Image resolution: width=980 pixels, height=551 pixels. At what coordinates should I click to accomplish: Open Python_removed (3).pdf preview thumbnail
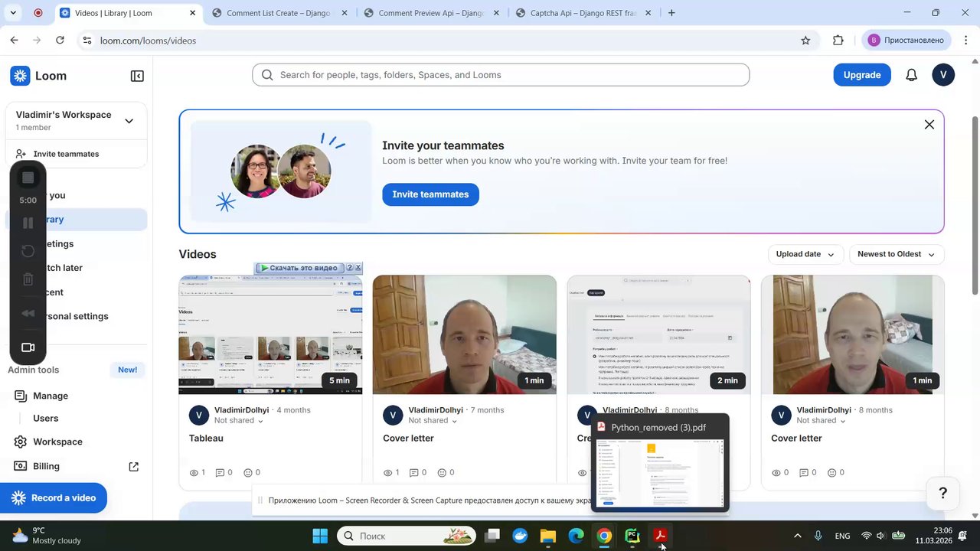(660, 474)
